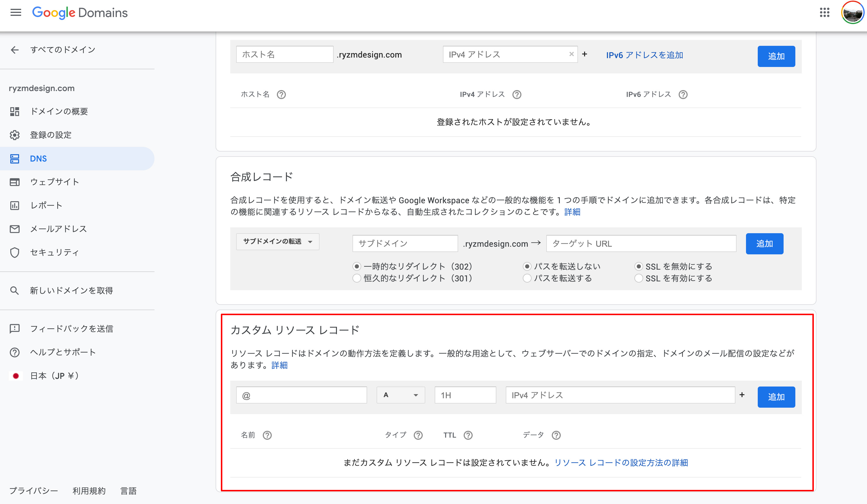Click the custom record IPv4 アドレス data field
Screen dimensions: 867x504
coord(620,395)
